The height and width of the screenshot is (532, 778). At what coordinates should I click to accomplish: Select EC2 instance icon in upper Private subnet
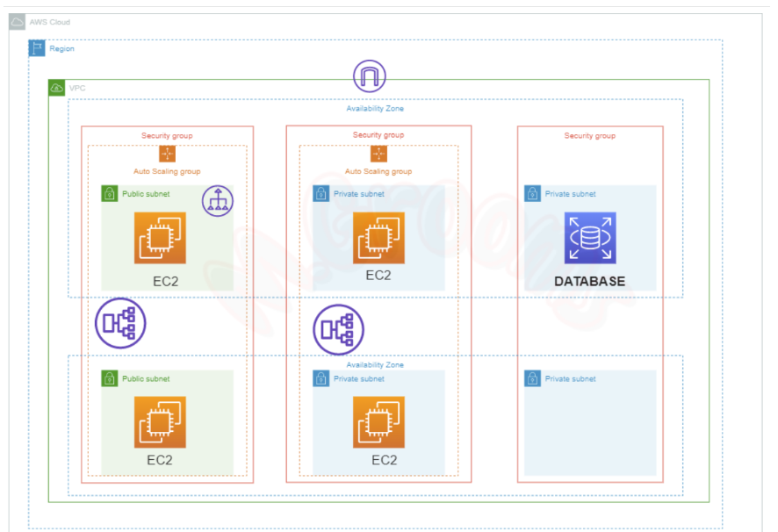click(x=379, y=238)
